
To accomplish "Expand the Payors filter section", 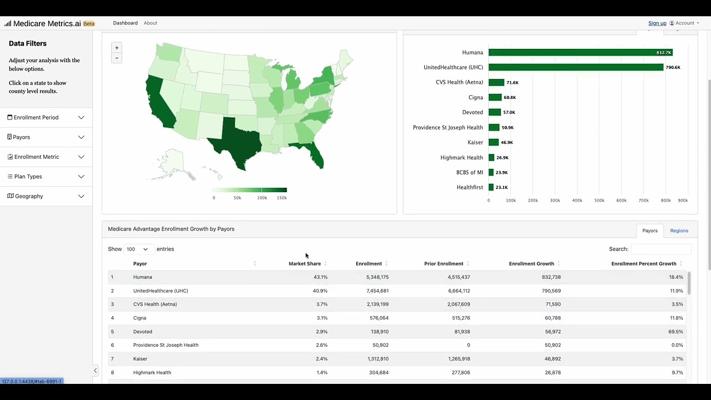I will (46, 137).
